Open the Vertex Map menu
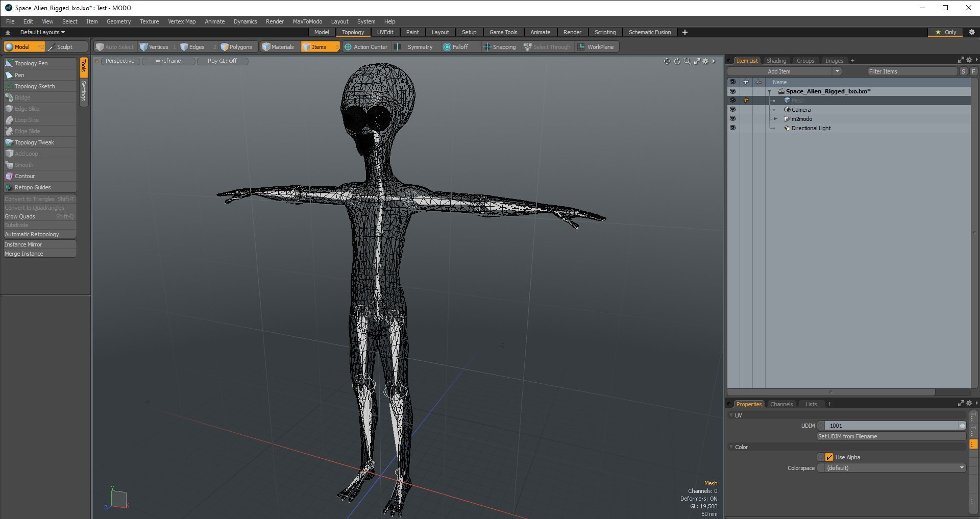Screen dimensions: 980x519 click(x=182, y=21)
